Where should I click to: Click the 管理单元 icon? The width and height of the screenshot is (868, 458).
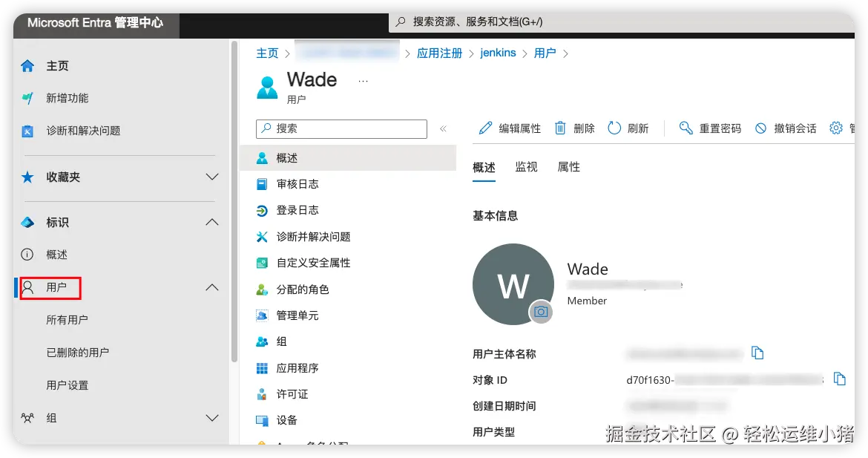point(262,315)
